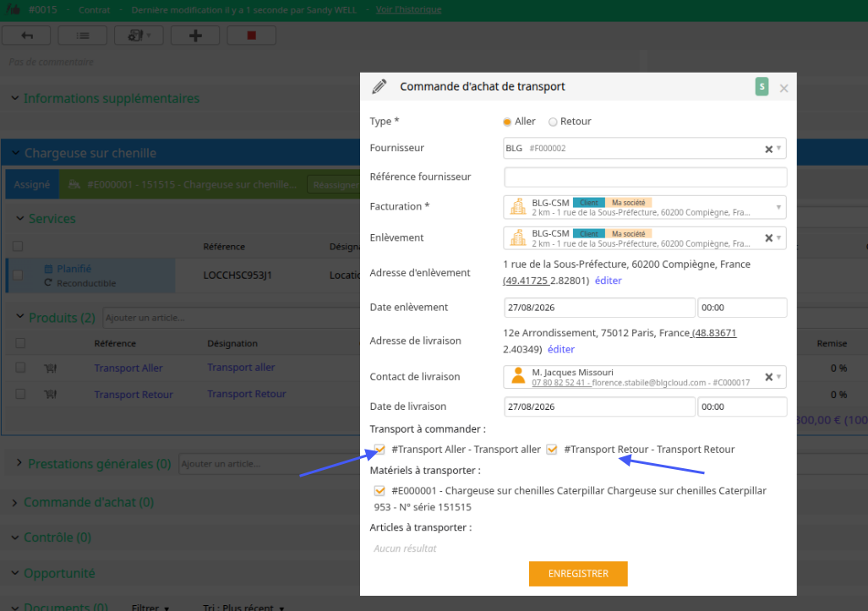Click éditer link for Adresse de livraison
The height and width of the screenshot is (611, 868).
(x=560, y=349)
